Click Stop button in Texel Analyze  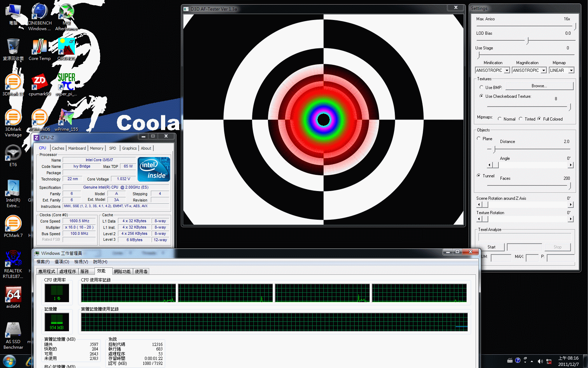click(x=558, y=247)
